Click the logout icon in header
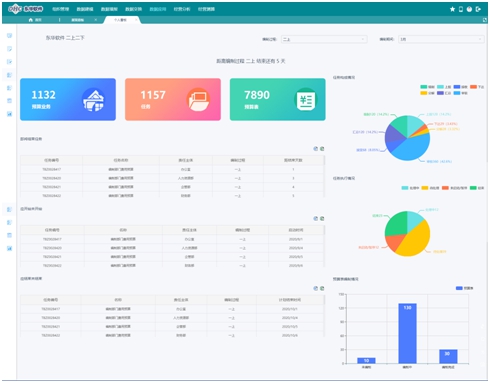This screenshot has height=383, width=490. coord(478,9)
